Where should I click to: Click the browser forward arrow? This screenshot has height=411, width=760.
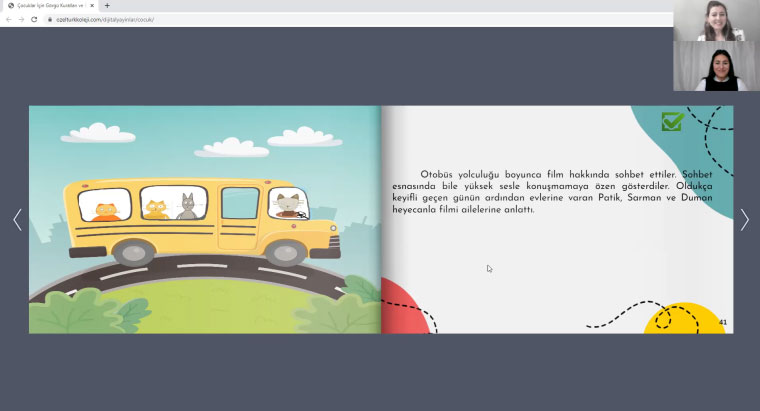pos(20,19)
